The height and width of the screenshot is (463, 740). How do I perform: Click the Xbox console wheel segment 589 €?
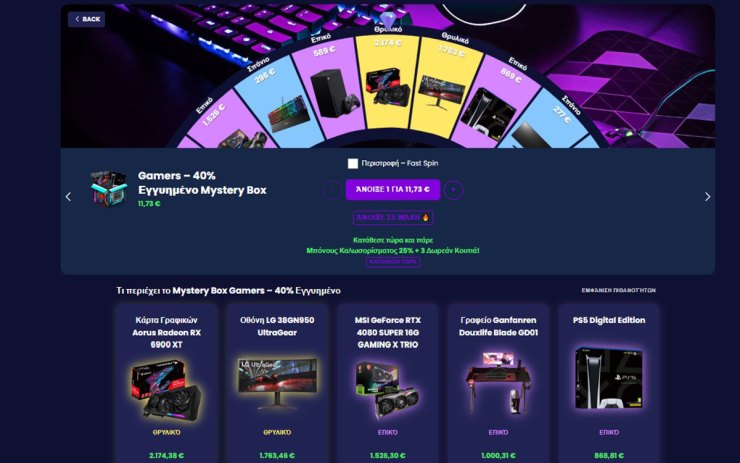coord(330,87)
